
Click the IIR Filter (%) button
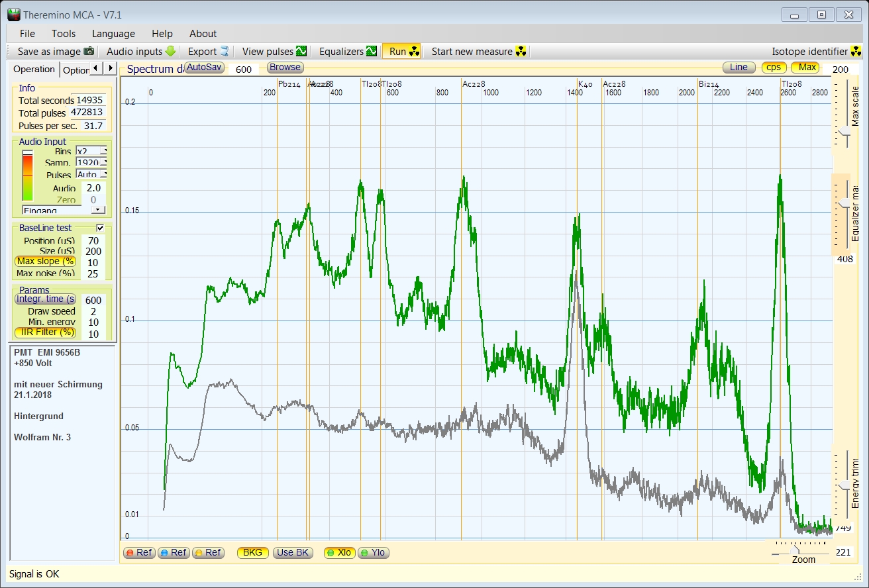45,332
